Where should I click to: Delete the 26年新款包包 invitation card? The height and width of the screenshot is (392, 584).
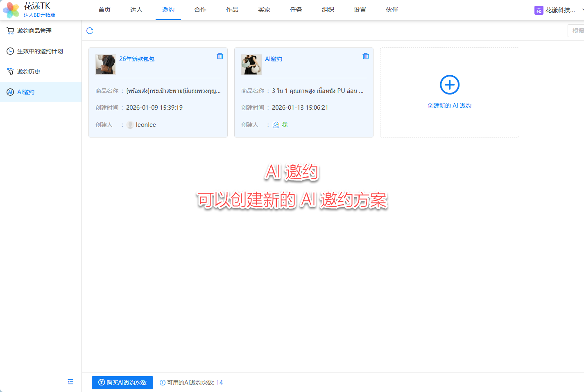[220, 56]
